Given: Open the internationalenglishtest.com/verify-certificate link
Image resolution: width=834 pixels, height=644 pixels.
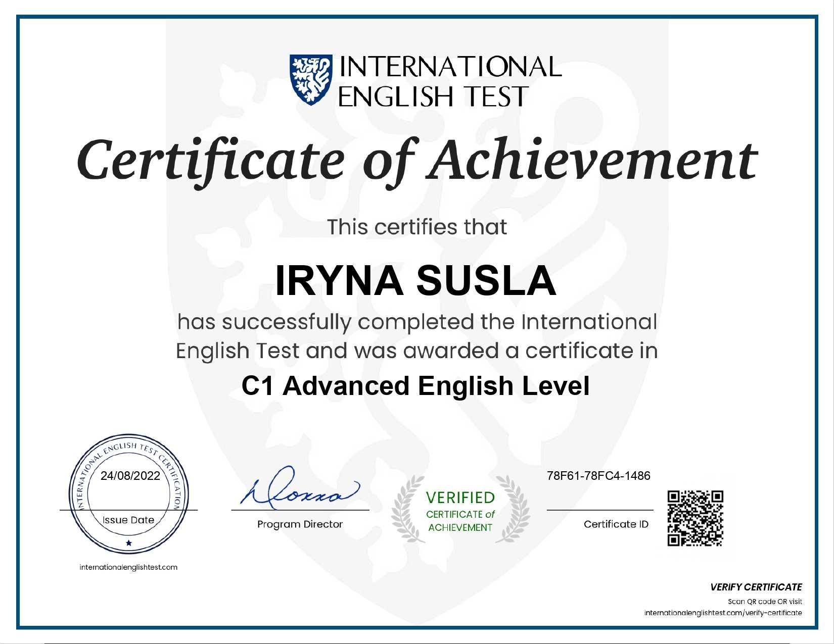Looking at the screenshot, I should [x=723, y=613].
